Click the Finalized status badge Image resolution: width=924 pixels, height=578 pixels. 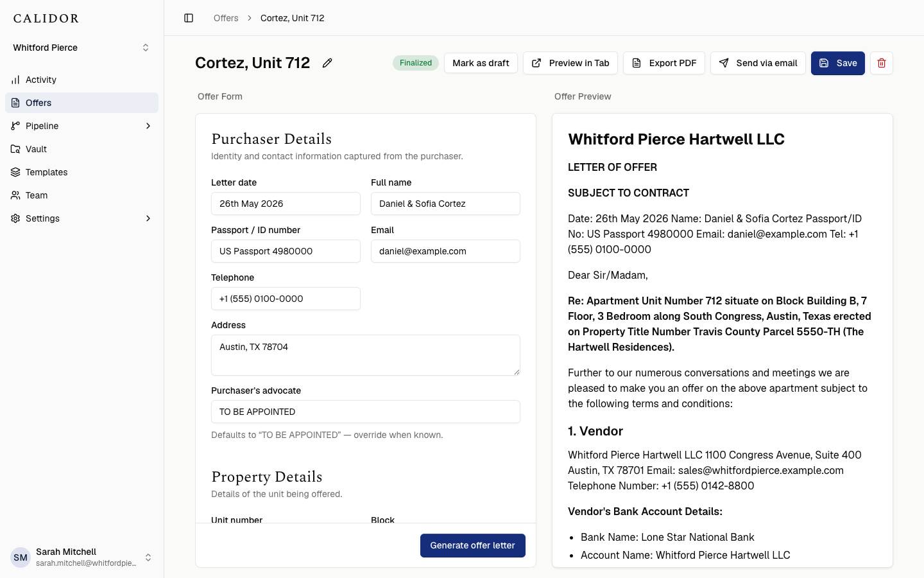coord(416,63)
